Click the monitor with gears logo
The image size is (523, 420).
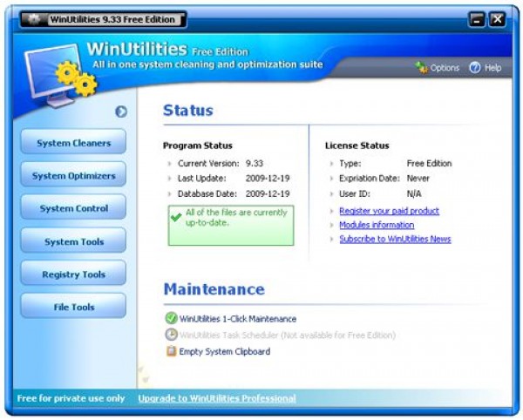(60, 76)
